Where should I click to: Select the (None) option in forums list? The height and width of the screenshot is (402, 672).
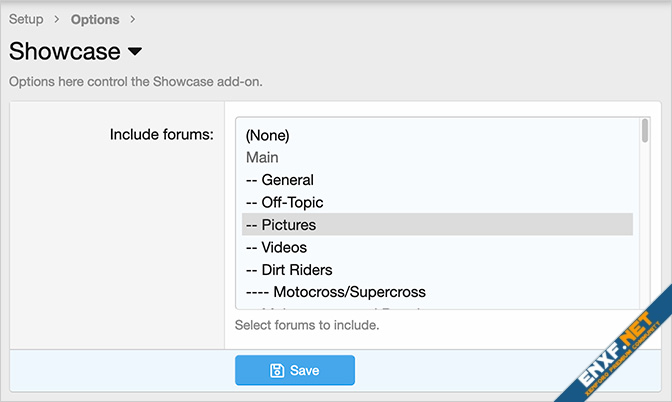(267, 135)
